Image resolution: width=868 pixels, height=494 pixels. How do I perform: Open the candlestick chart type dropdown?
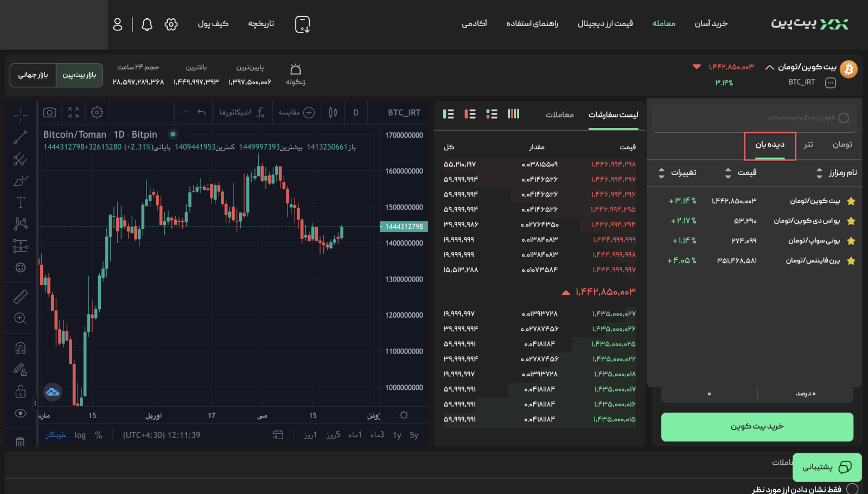coord(333,112)
